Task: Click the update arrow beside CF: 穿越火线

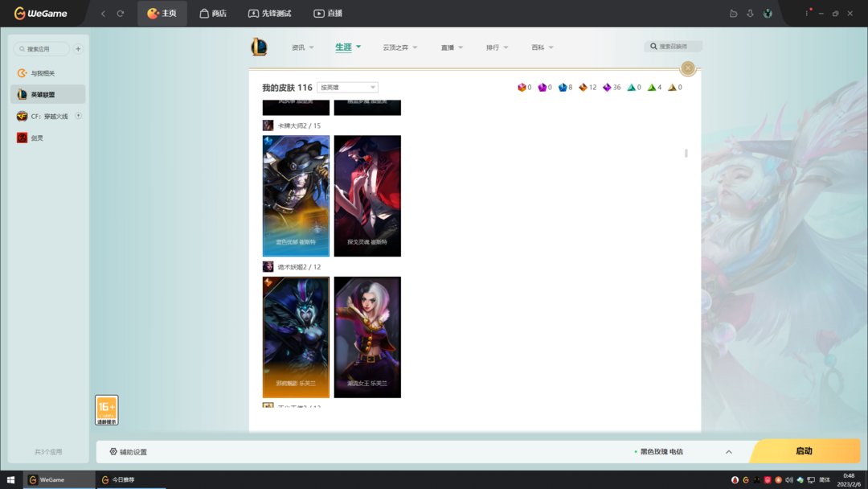Action: click(78, 116)
